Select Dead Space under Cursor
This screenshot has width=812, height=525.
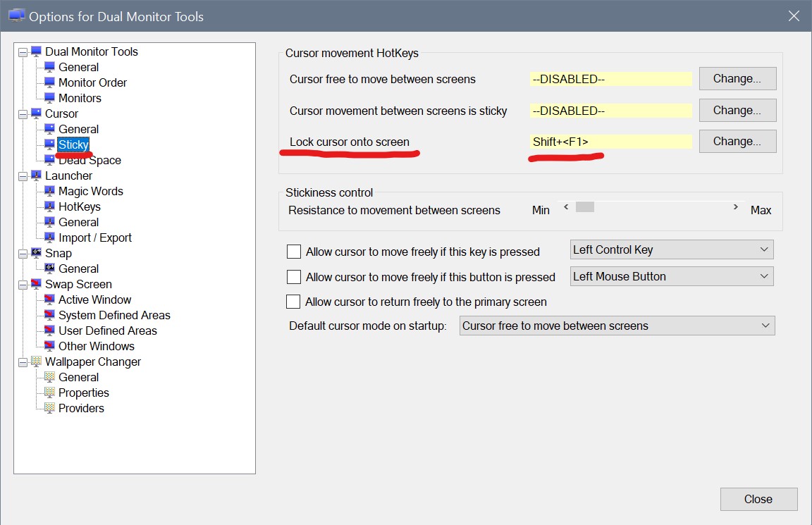pos(90,160)
